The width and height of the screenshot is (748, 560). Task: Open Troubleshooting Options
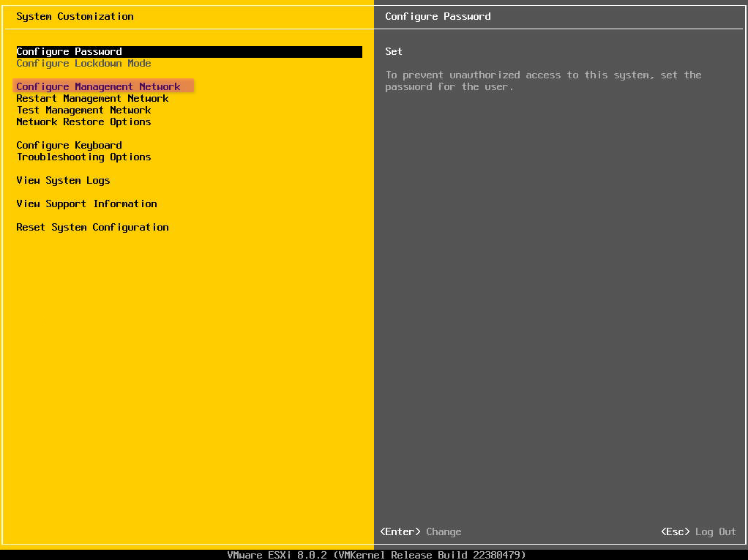(x=83, y=157)
